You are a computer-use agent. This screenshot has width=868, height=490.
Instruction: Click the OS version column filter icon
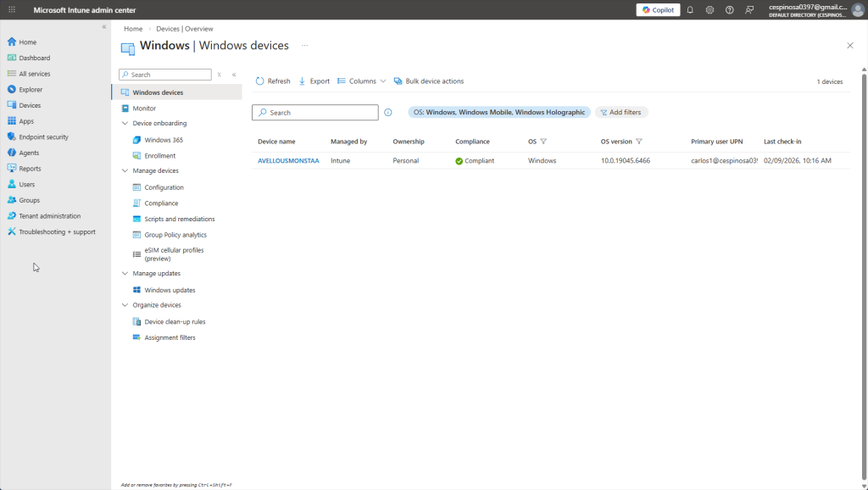[x=639, y=142]
